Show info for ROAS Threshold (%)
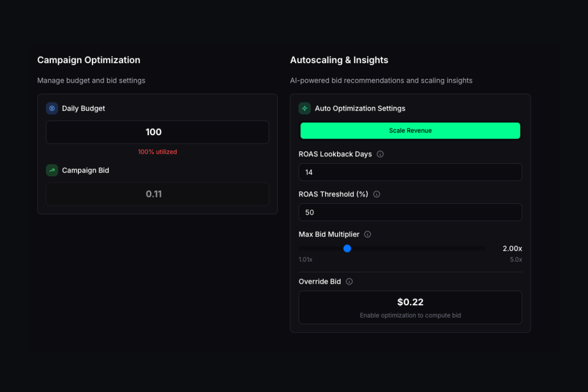Screen dimensions: 588x392 point(377,194)
